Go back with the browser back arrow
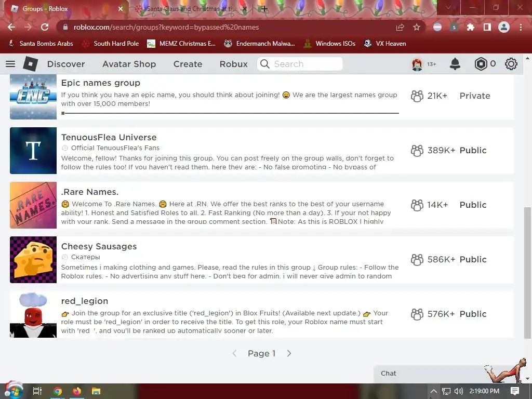Image resolution: width=532 pixels, height=399 pixels. [x=11, y=27]
